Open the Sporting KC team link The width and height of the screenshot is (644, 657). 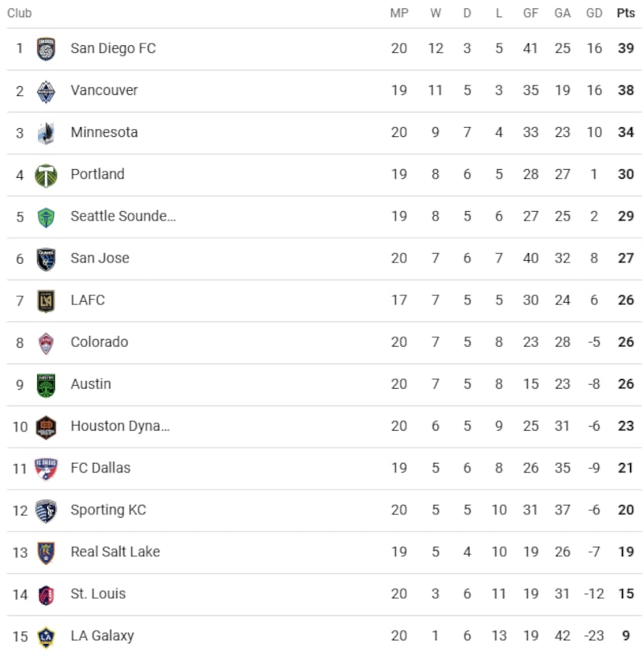tap(108, 510)
